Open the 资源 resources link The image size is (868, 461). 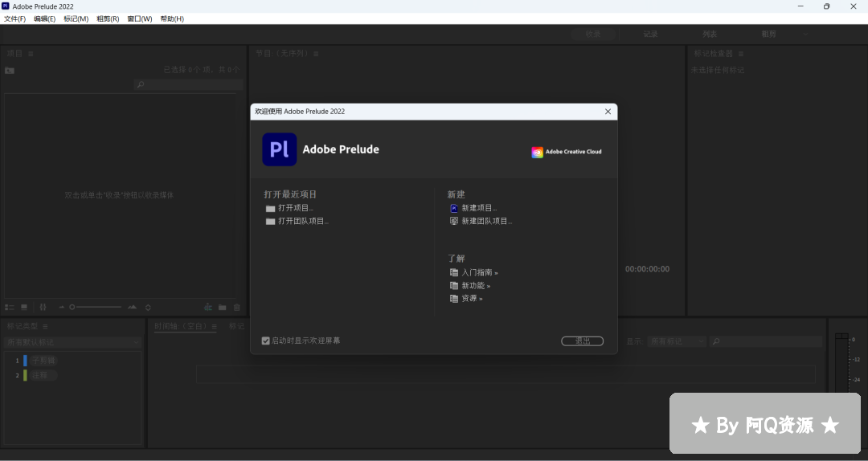[466, 298]
